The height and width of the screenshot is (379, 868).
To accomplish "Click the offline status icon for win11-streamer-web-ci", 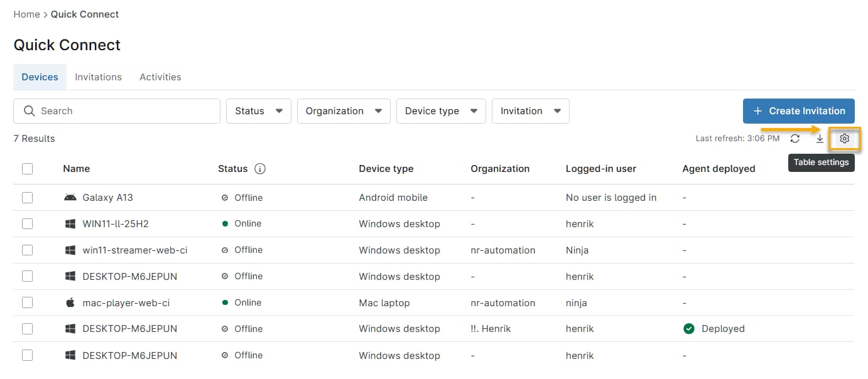I will [225, 250].
